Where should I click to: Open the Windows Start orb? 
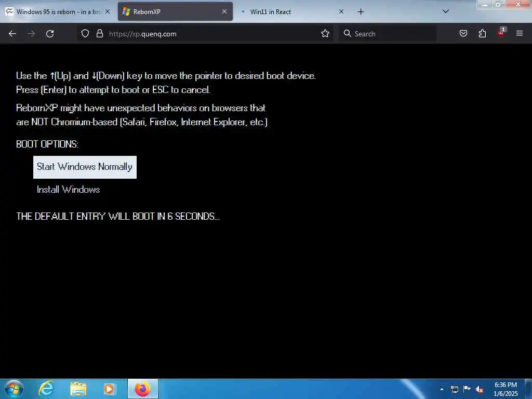point(14,389)
